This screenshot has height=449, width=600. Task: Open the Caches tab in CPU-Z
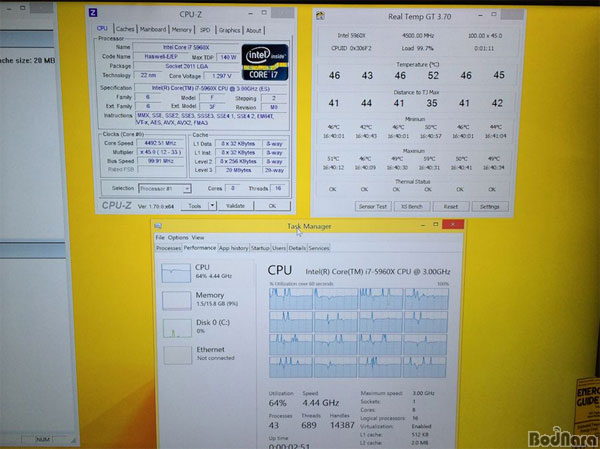coord(125,29)
